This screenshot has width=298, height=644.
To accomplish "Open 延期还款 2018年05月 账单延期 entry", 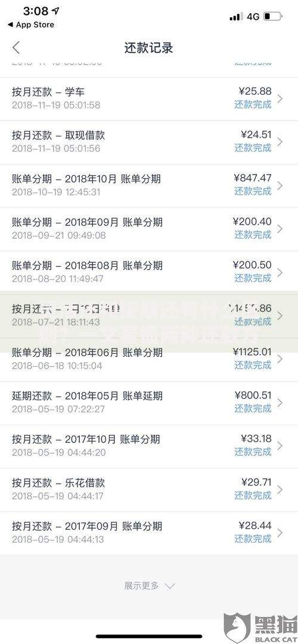I will (149, 403).
